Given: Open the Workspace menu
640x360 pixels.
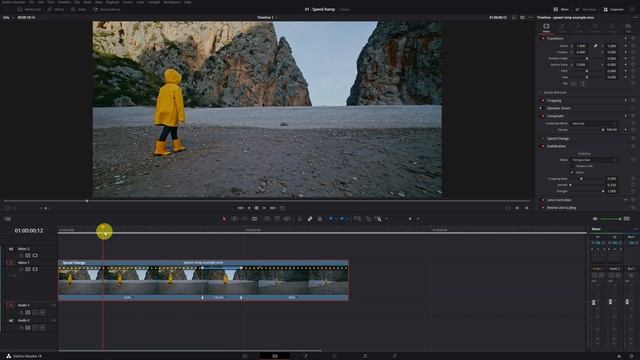Looking at the screenshot, I should click(x=172, y=2).
